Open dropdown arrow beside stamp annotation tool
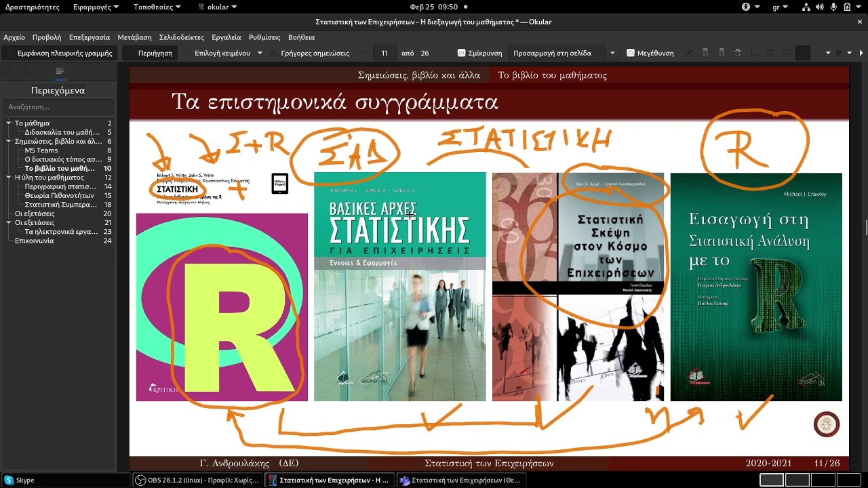868x488 pixels. 849,53
